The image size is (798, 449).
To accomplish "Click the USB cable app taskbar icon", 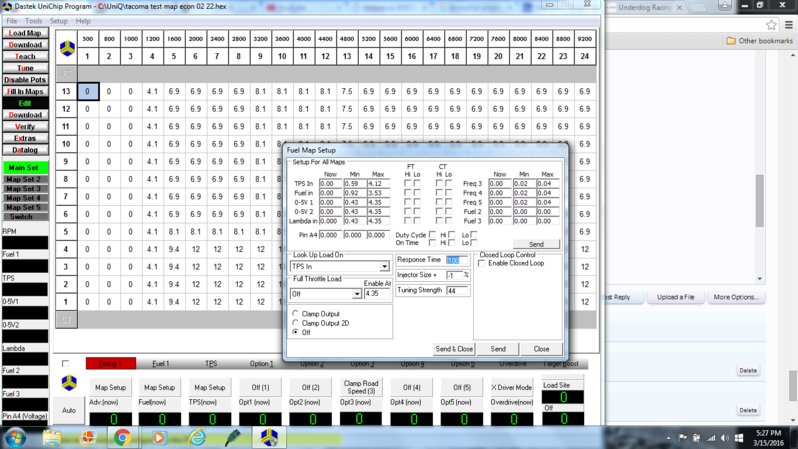I will 232,438.
